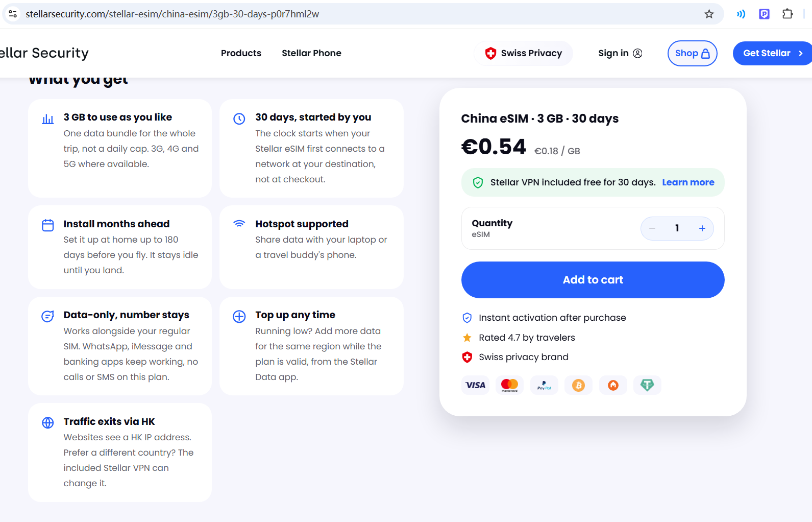The height and width of the screenshot is (522, 812).
Task: Open the Products menu
Action: pos(241,53)
